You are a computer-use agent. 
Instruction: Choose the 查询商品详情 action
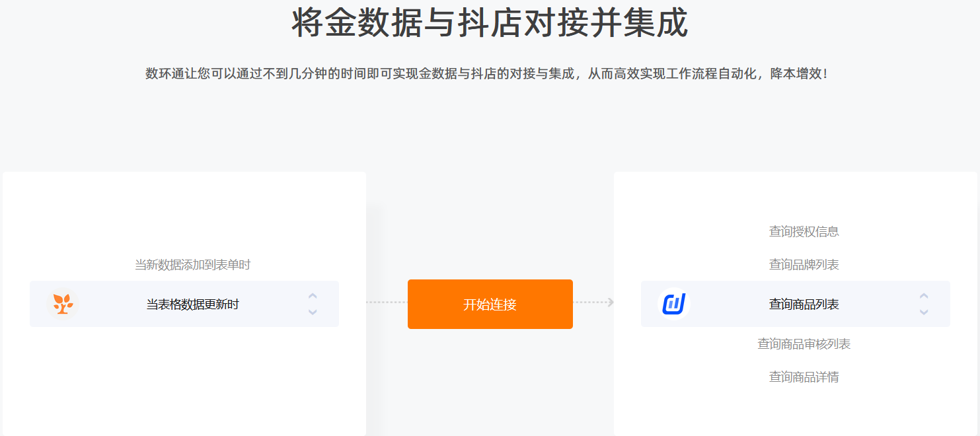tap(804, 377)
